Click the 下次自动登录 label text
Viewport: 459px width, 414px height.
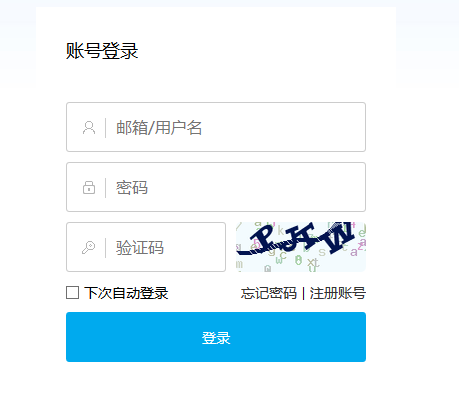coord(126,293)
